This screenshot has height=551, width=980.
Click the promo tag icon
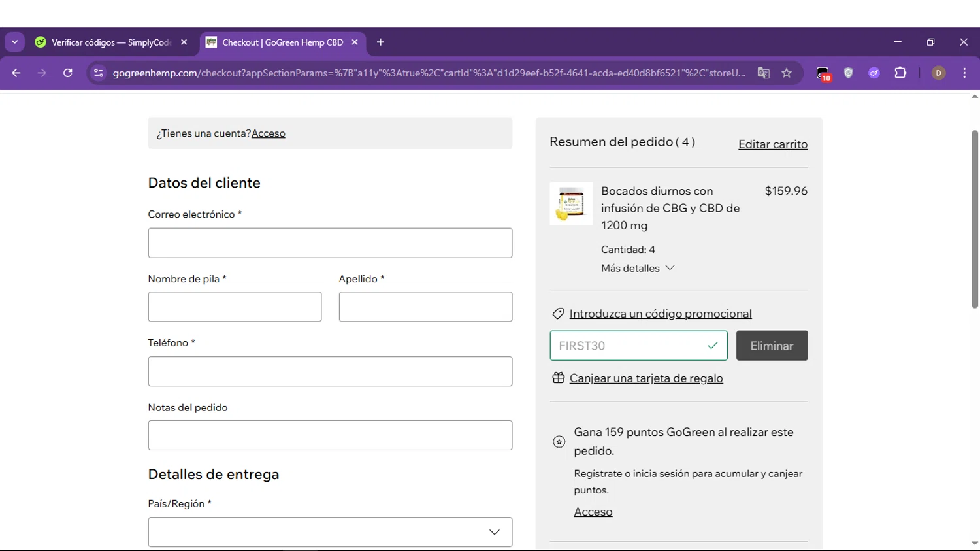(558, 314)
